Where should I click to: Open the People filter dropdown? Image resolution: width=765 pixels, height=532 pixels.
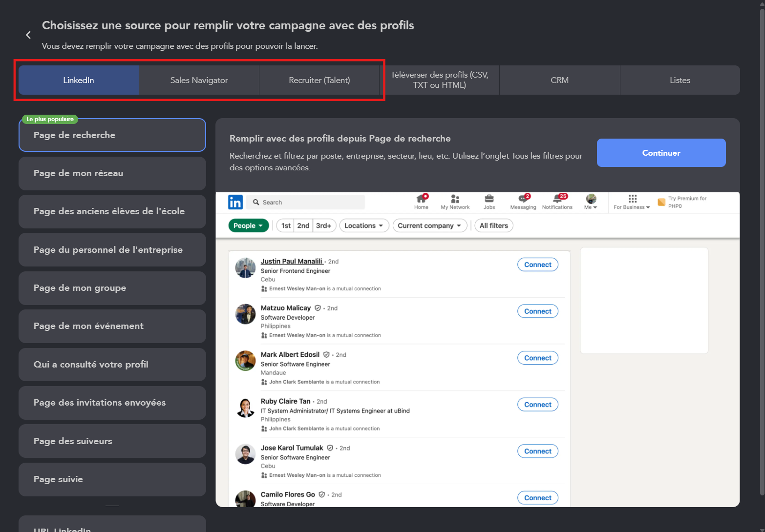(x=249, y=225)
